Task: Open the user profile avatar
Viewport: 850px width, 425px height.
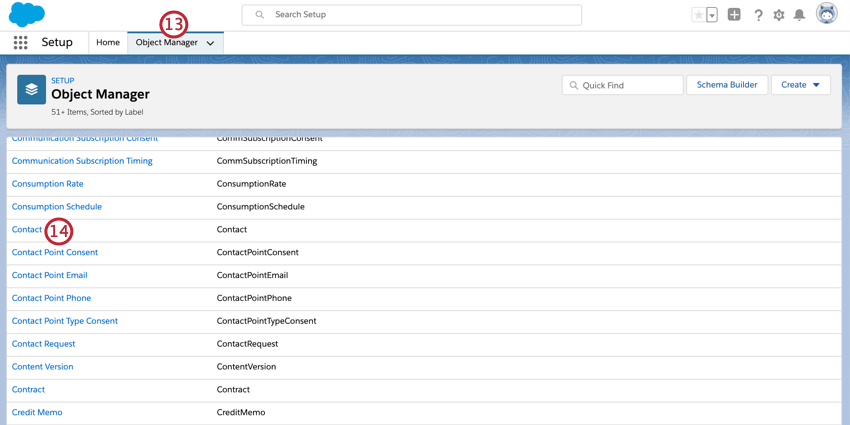Action: coord(826,14)
